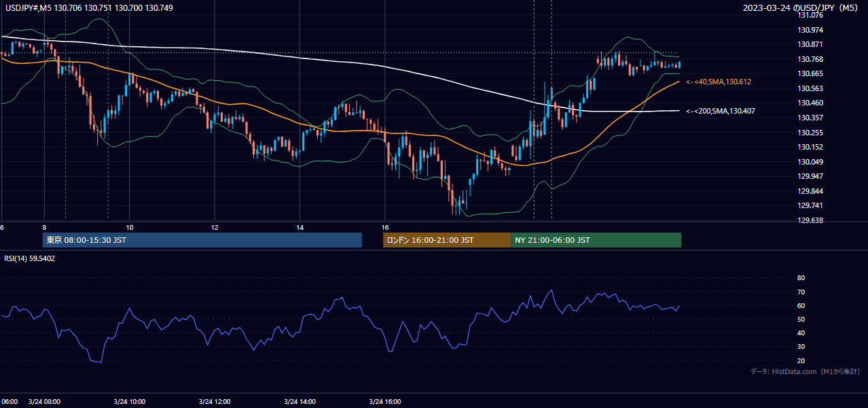Image resolution: width=868 pixels, height=408 pixels.
Task: Click the 東京 08:00-15:30 JST session bar
Action: (x=202, y=240)
